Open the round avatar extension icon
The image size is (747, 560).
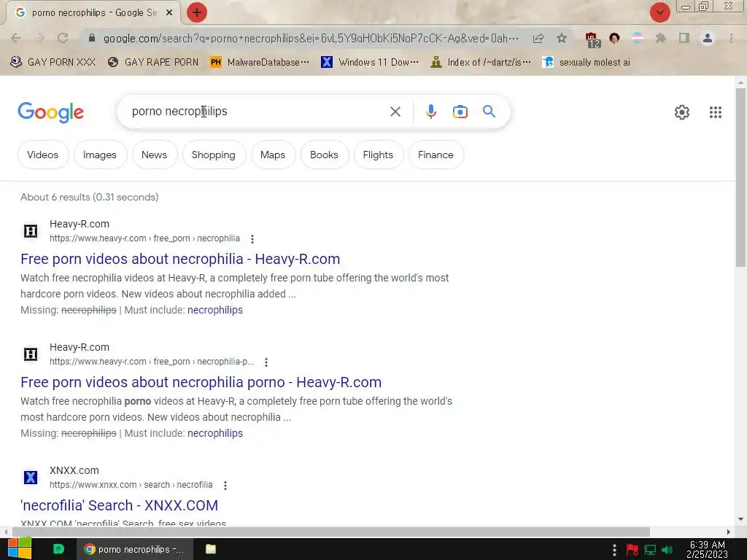point(614,38)
